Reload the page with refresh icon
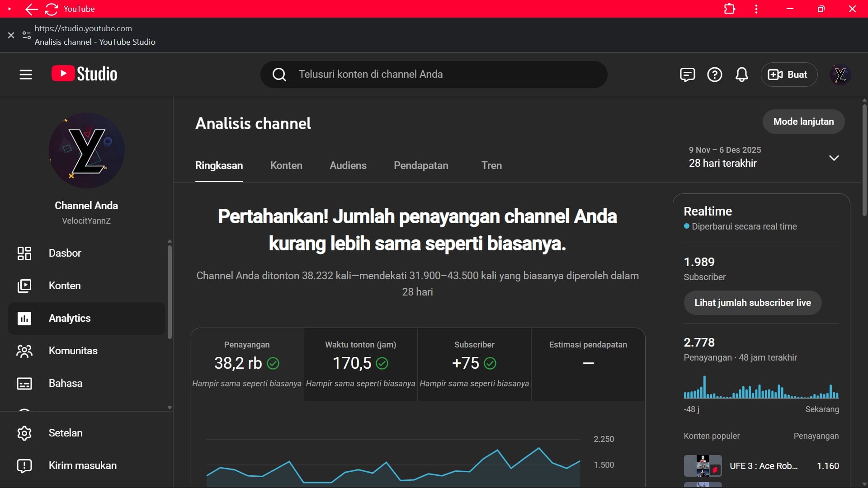The width and height of the screenshot is (868, 488). 52,9
